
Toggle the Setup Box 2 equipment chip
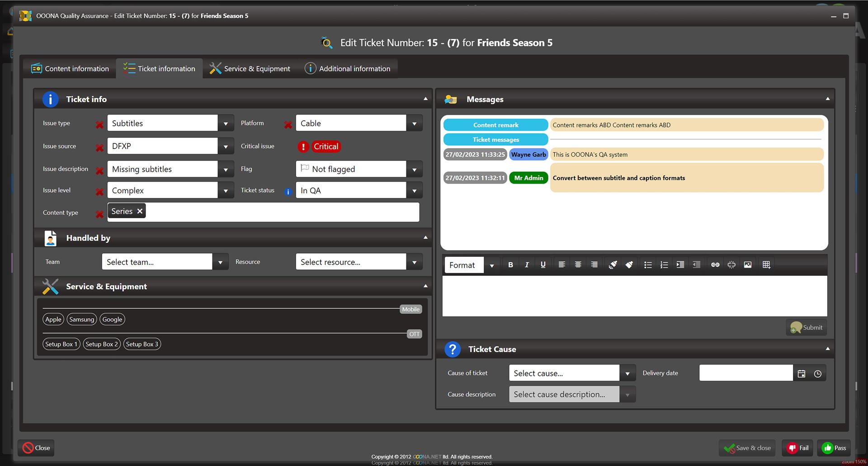coord(101,344)
